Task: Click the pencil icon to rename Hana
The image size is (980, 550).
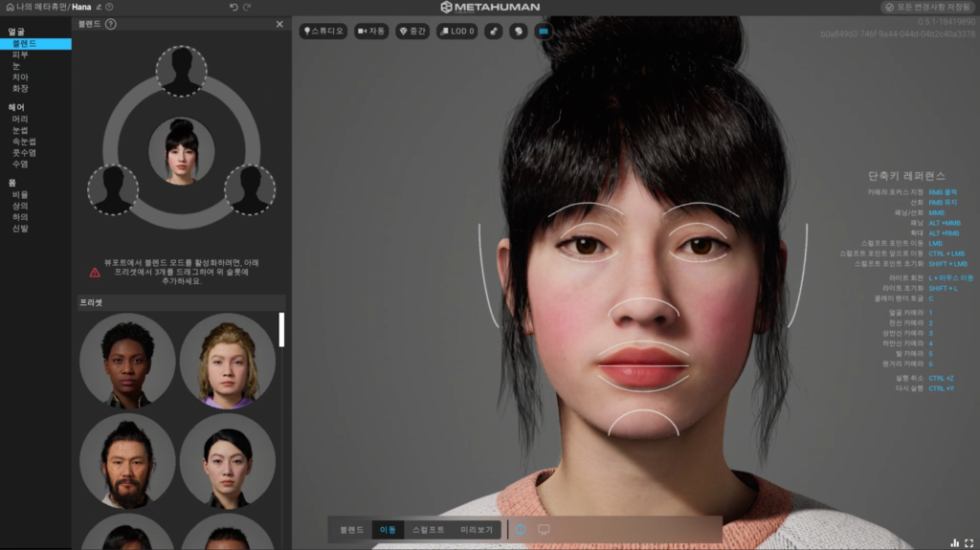Action: click(99, 7)
